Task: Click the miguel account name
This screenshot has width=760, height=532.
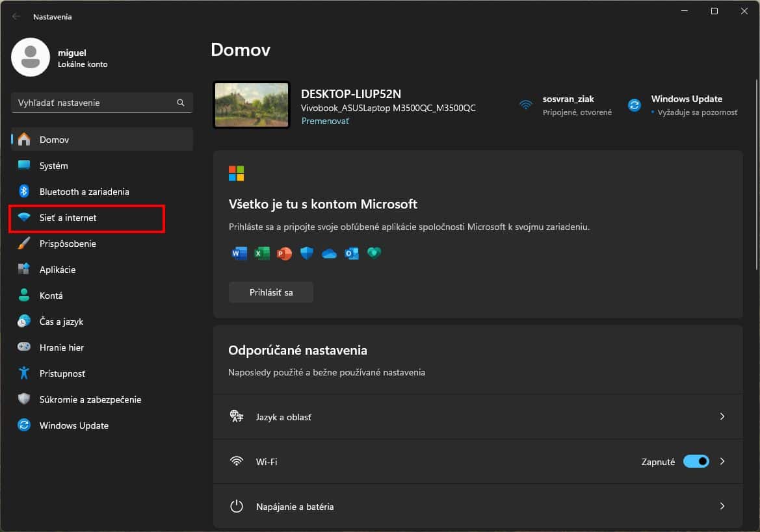Action: click(x=72, y=53)
